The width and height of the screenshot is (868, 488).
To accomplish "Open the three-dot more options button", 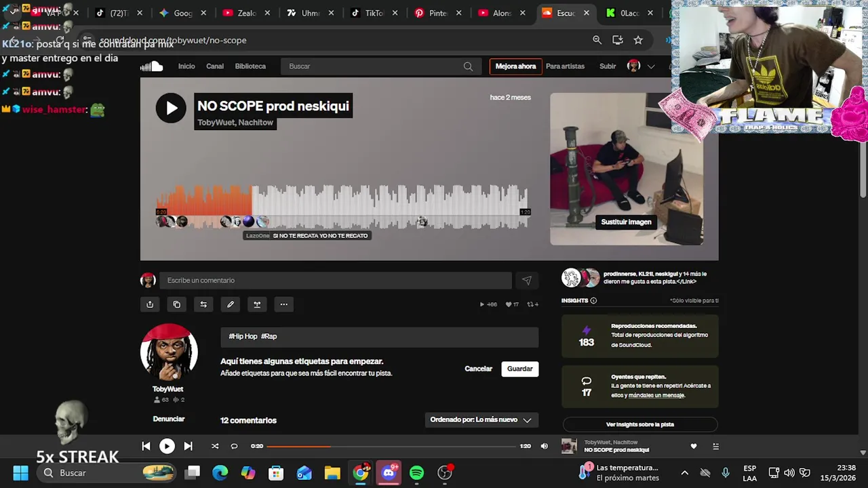I will pyautogui.click(x=284, y=304).
